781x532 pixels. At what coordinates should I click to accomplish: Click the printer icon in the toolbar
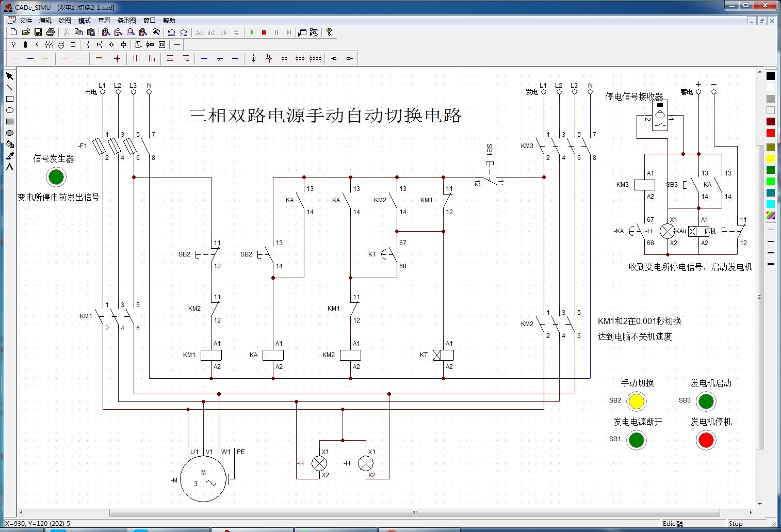coord(50,32)
